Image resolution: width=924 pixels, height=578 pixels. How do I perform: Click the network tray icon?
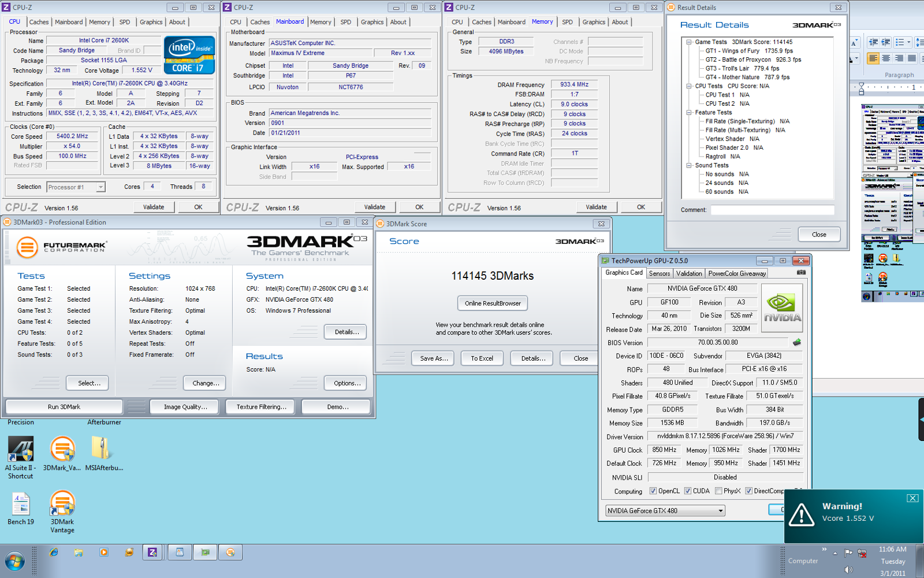862,553
